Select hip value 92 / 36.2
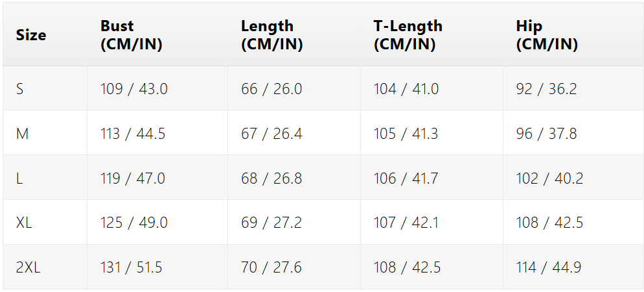 point(546,89)
